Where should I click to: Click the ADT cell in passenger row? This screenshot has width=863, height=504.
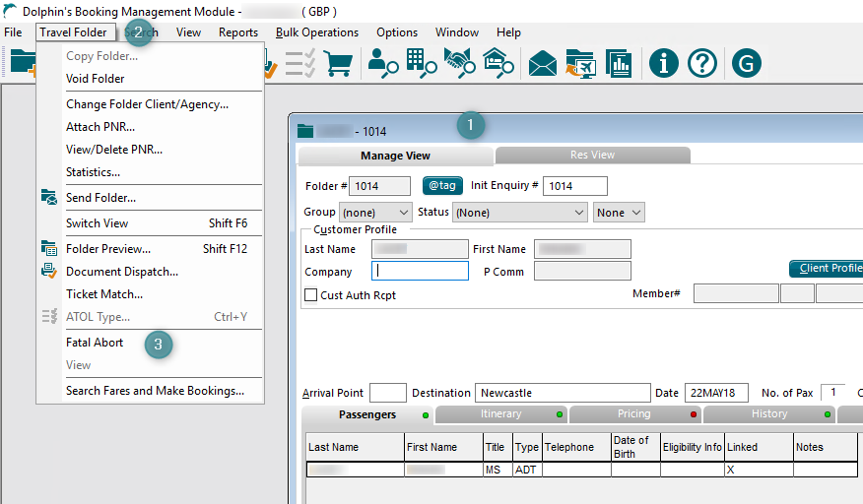coord(527,470)
